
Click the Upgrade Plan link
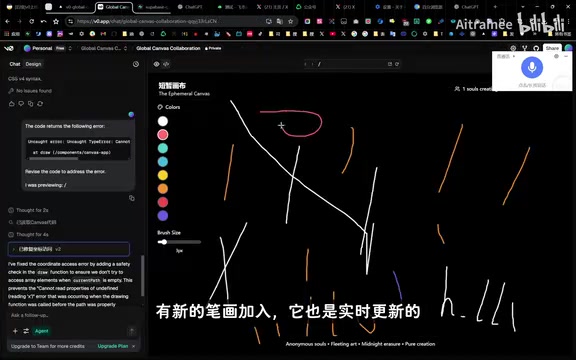pyautogui.click(x=113, y=346)
